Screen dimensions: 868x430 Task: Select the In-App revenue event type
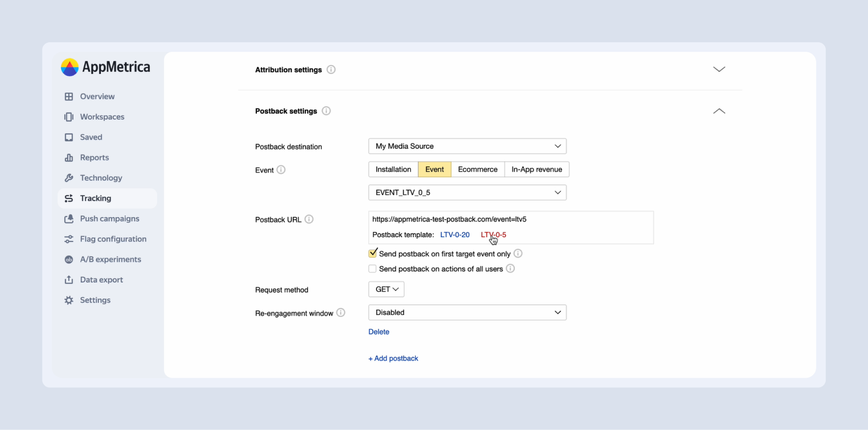pos(537,170)
